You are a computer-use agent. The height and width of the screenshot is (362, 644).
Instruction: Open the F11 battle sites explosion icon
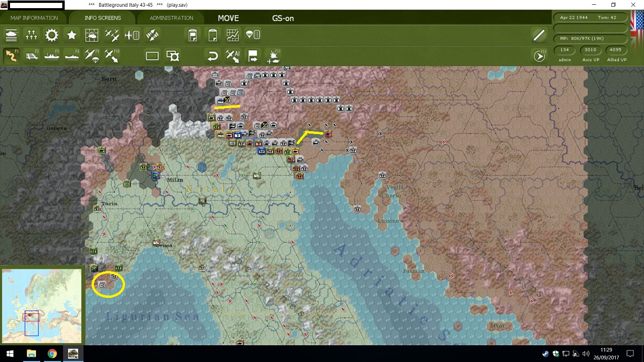coord(273,56)
